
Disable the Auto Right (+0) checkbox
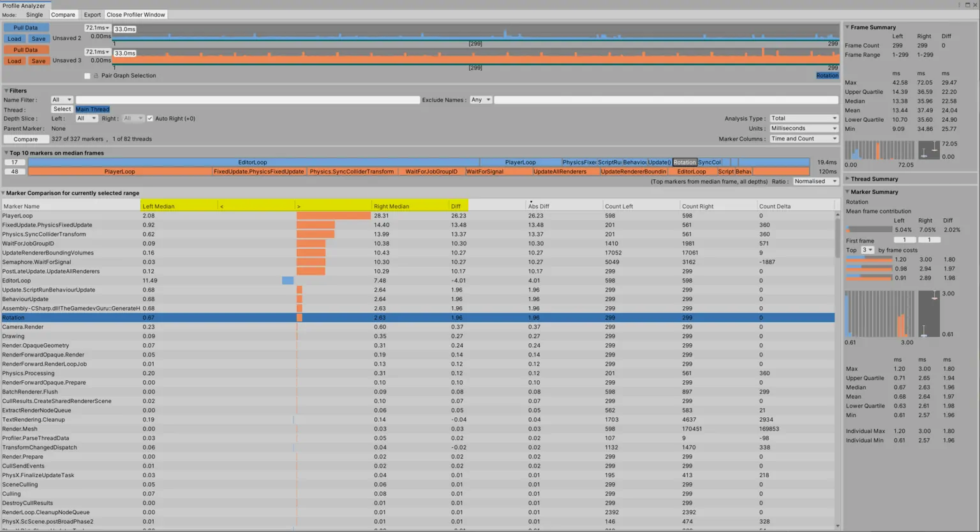(150, 118)
